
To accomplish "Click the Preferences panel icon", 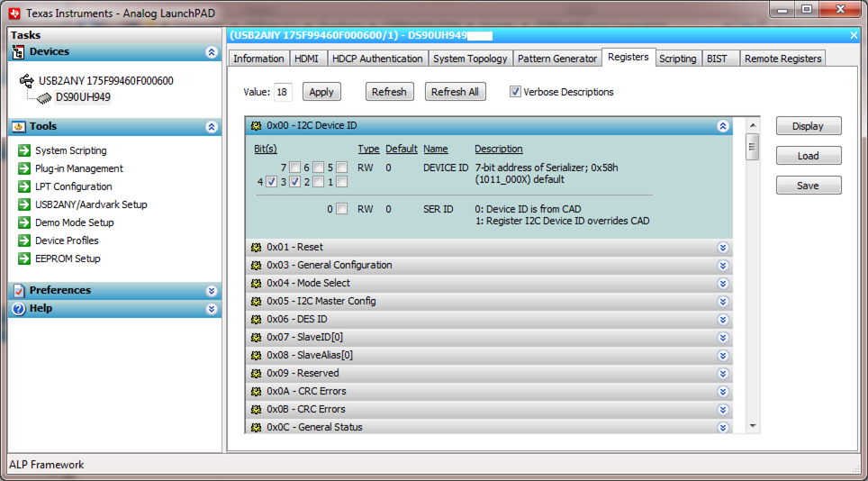I will click(x=19, y=291).
